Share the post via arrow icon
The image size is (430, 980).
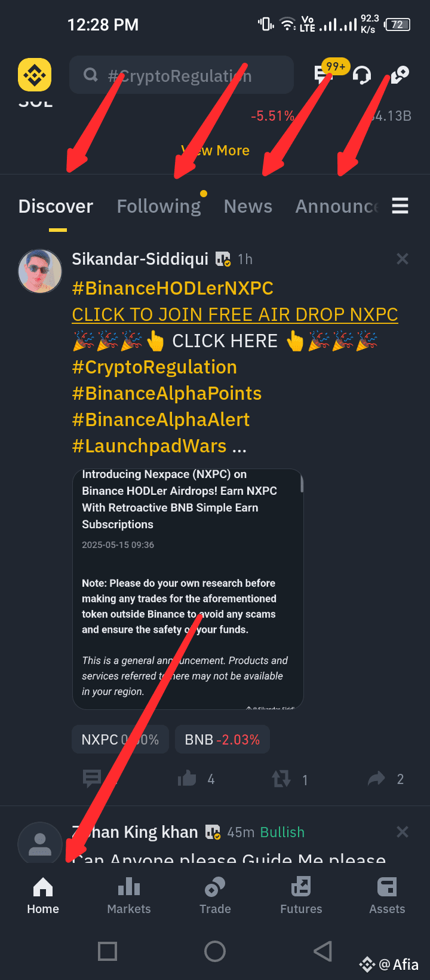coord(376,779)
